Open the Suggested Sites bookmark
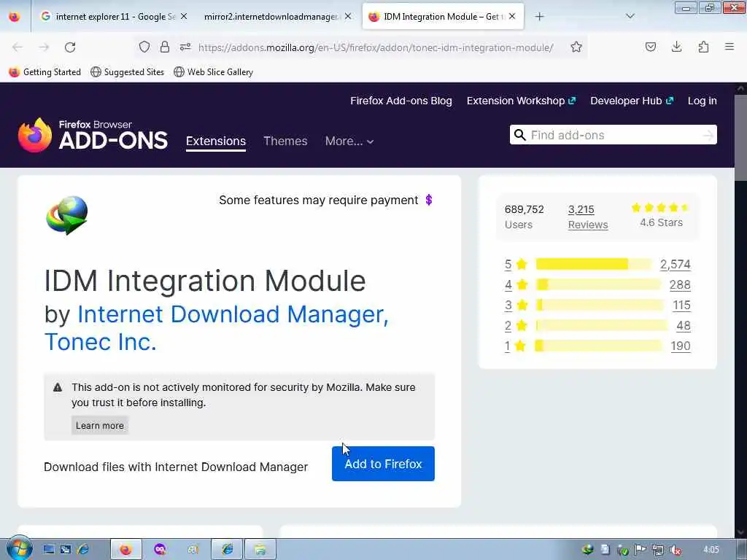The width and height of the screenshot is (747, 560). [x=127, y=72]
